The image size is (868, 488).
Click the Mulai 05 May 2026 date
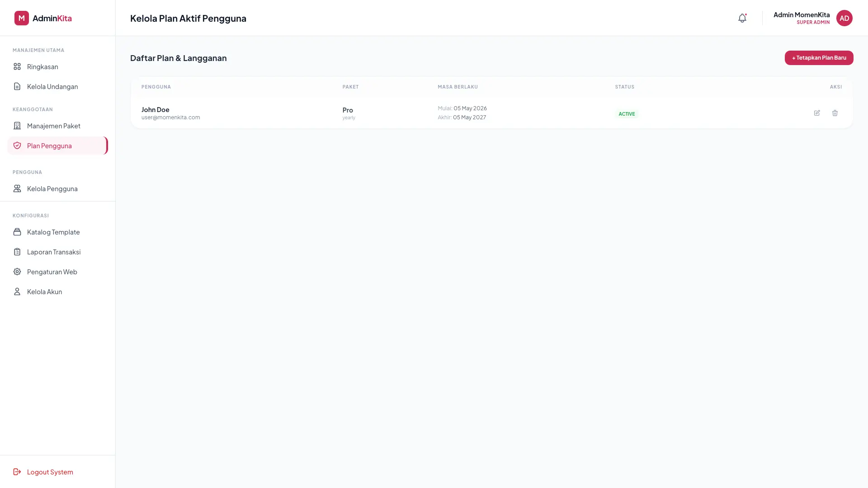tap(462, 108)
